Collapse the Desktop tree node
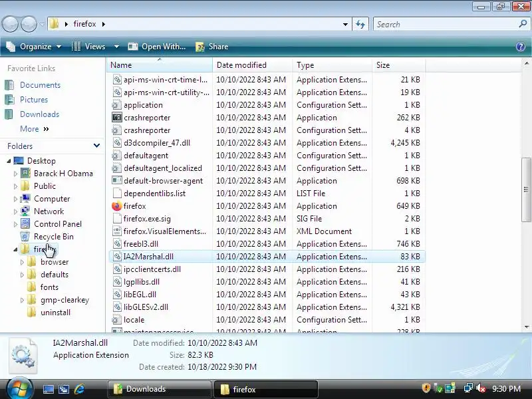 [x=9, y=161]
